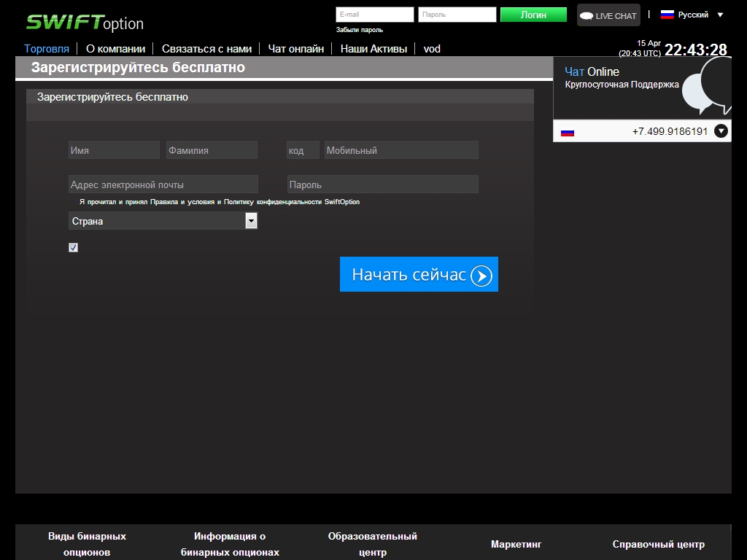Go to О компании menu
The image size is (747, 560).
(115, 49)
